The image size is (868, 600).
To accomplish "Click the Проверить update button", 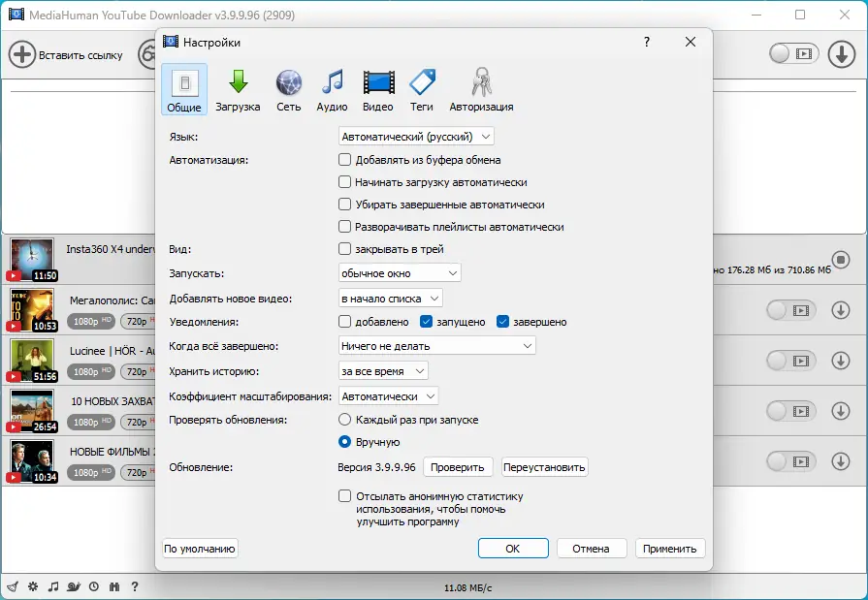I will [457, 466].
